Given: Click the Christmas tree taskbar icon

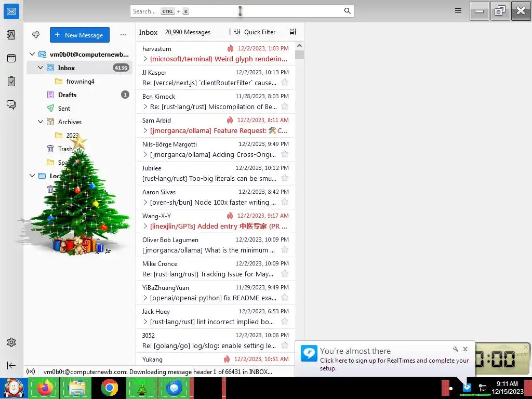Looking at the screenshot, I should click(141, 388).
